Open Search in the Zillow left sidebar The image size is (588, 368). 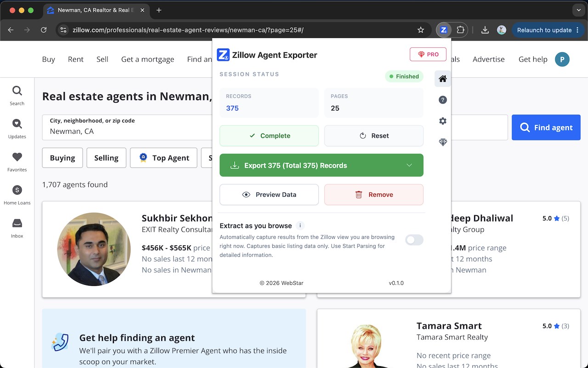click(x=17, y=96)
